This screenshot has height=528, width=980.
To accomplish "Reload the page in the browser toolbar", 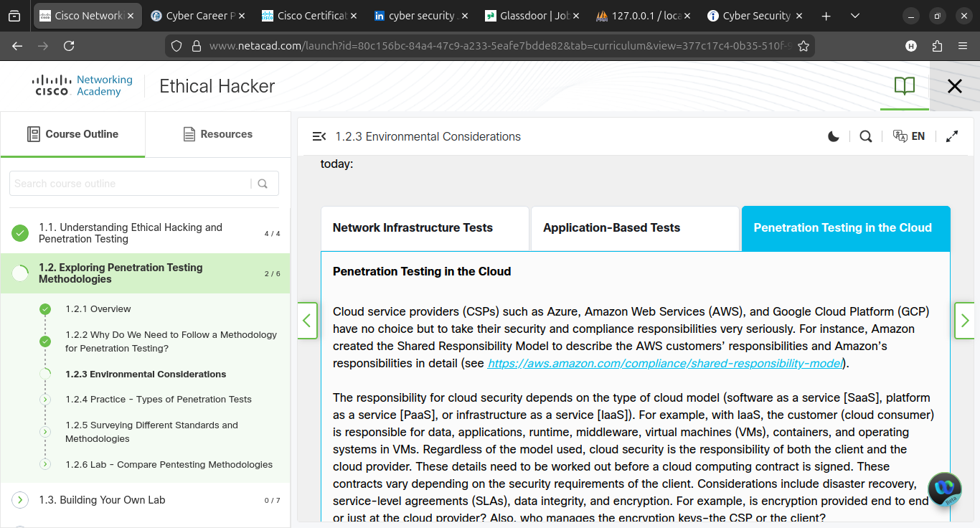I will point(69,46).
